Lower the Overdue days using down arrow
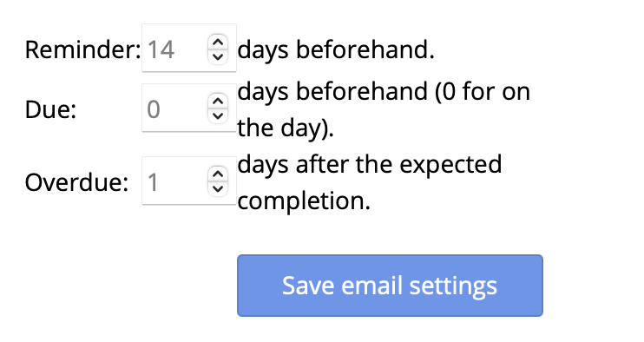 218,188
